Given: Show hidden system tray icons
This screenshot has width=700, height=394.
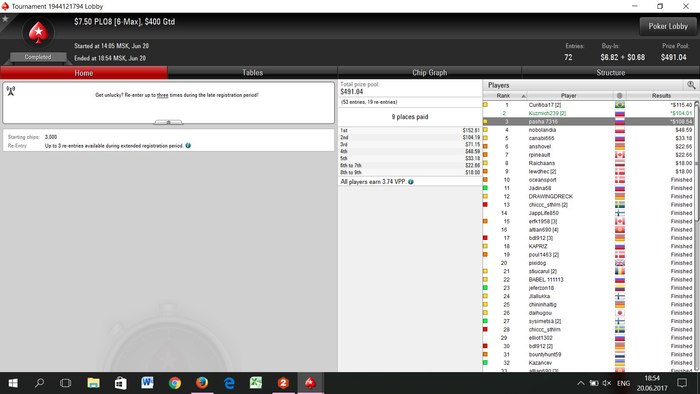Looking at the screenshot, I should [x=580, y=383].
